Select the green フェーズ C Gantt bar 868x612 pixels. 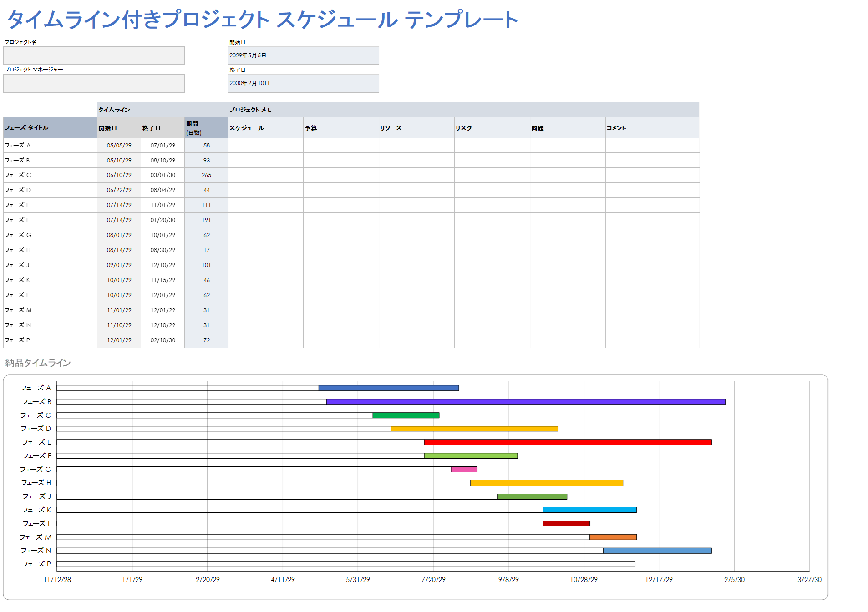pyautogui.click(x=406, y=415)
